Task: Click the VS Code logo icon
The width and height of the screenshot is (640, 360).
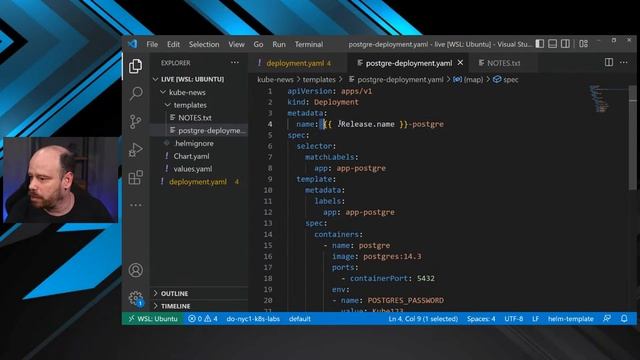Action: tap(132, 44)
